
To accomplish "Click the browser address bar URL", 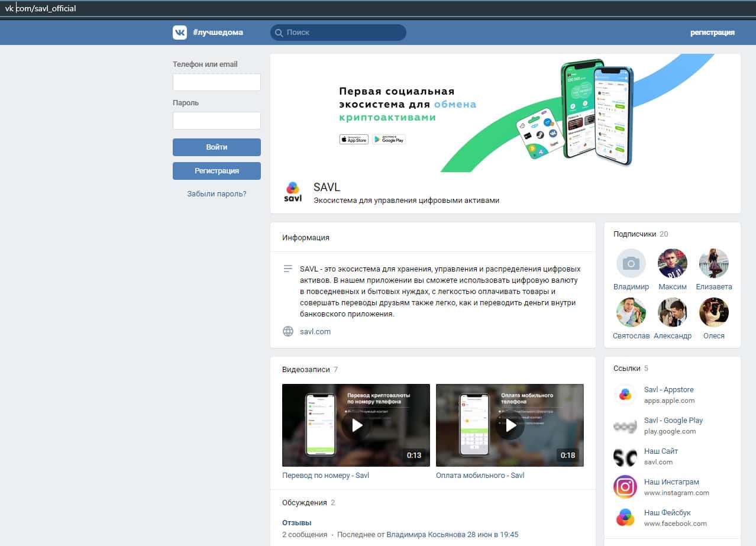I will point(40,9).
